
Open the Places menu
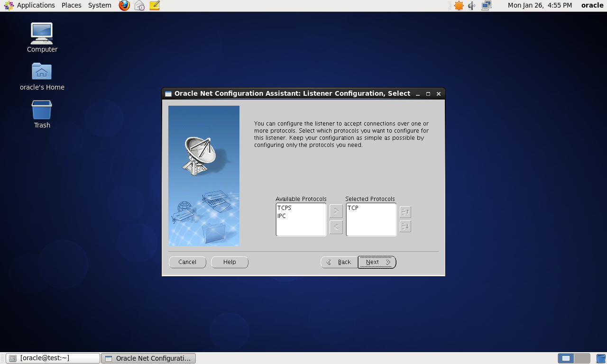click(72, 6)
